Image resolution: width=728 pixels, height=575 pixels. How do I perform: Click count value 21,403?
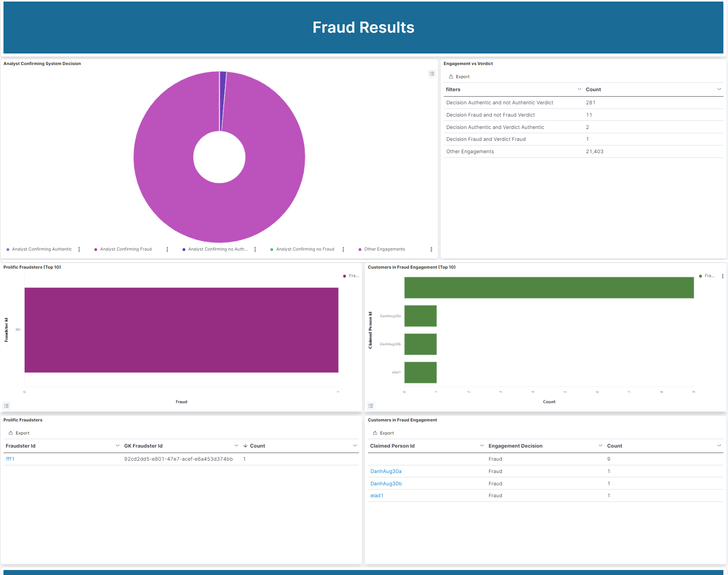(x=595, y=152)
